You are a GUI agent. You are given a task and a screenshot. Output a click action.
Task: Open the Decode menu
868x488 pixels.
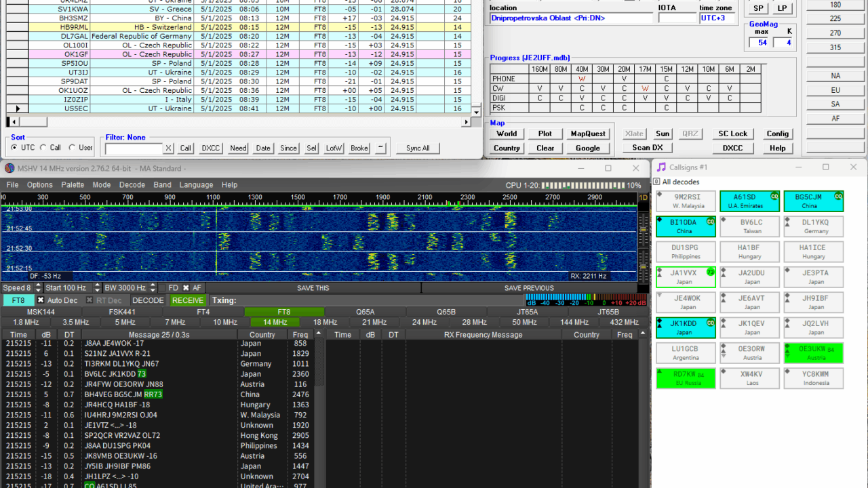[132, 185]
